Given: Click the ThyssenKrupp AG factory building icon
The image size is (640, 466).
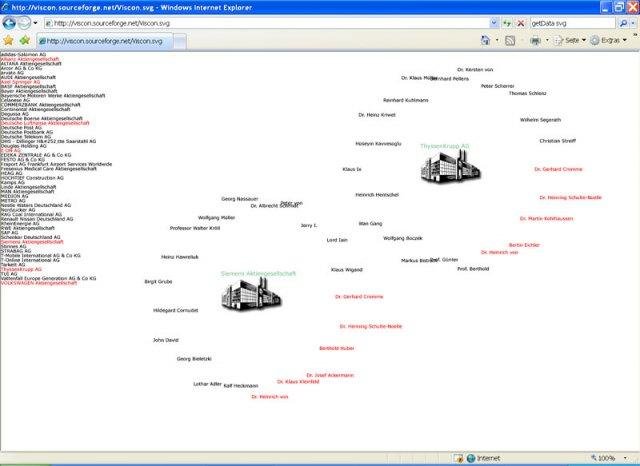Looking at the screenshot, I should tap(451, 166).
